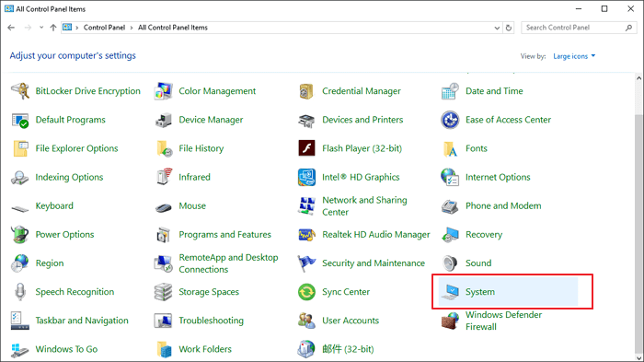
Task: Launch the Flash Player (32-bit) icon
Action: (306, 148)
